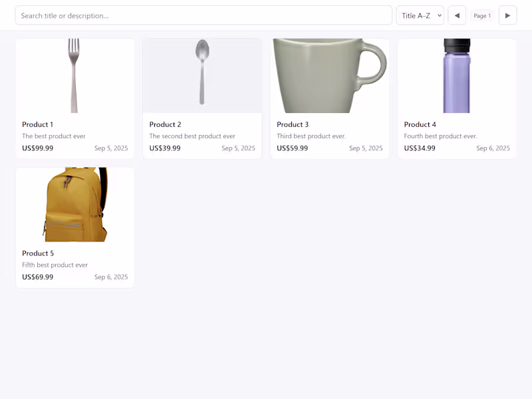Click the US$99.99 price of Product 1
532x399 pixels.
pyautogui.click(x=38, y=148)
